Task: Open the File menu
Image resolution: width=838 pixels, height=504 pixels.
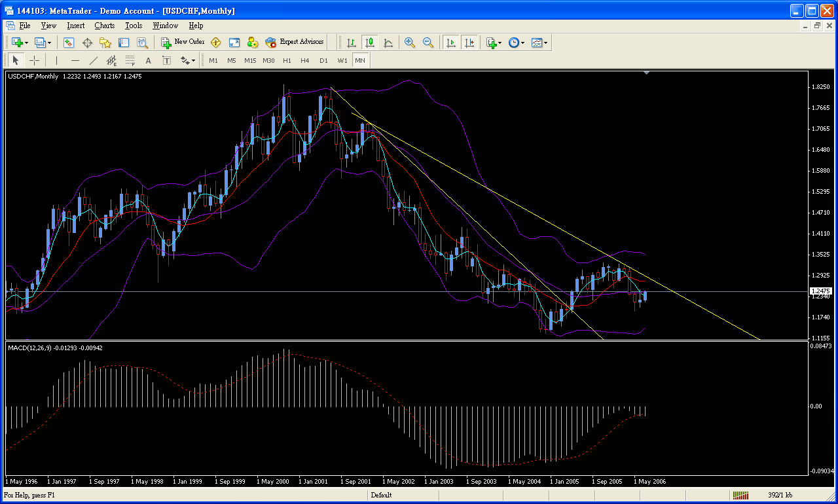Action: pyautogui.click(x=25, y=26)
